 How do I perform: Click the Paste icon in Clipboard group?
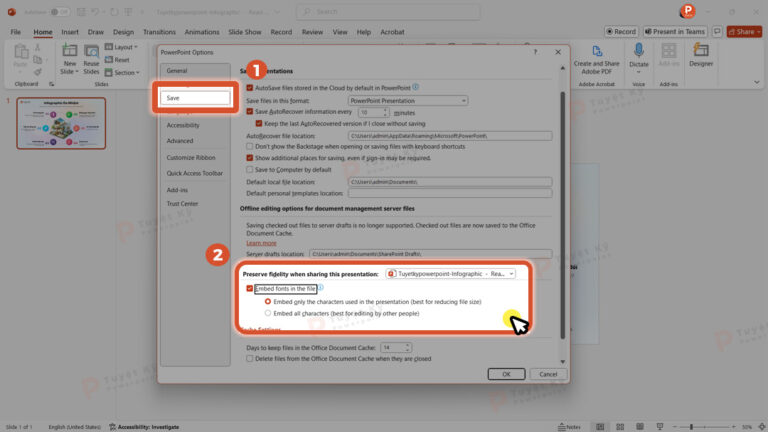[21, 51]
